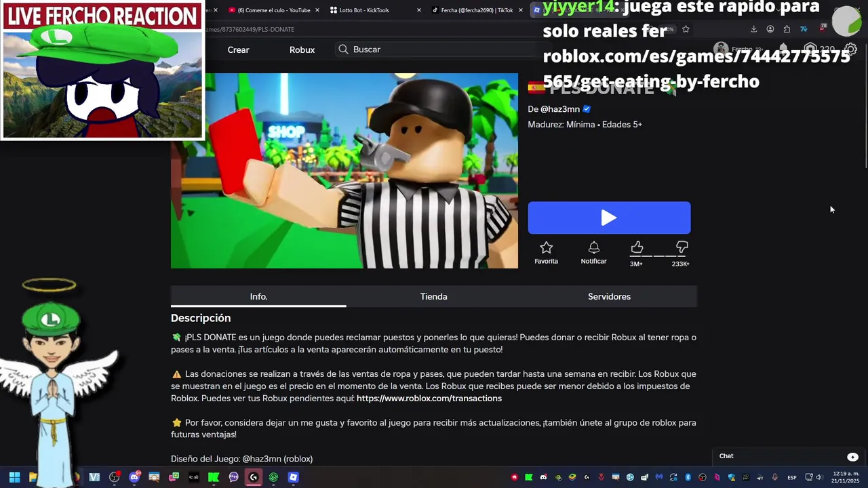Click the Bluetooth tray icon
The height and width of the screenshot is (488, 868).
688,477
